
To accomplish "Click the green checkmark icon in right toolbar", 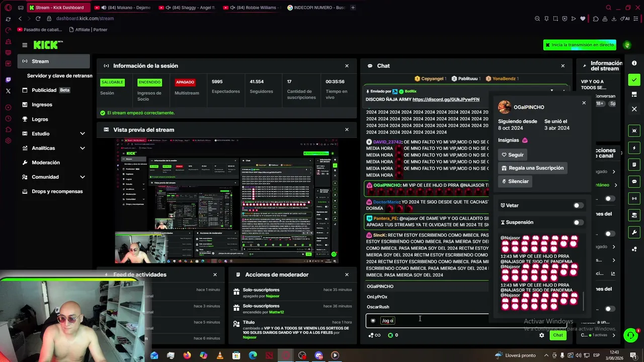I will (x=634, y=79).
